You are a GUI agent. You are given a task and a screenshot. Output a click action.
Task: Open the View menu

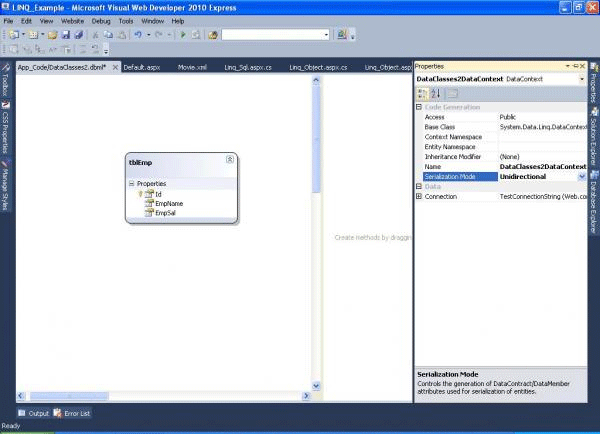[x=46, y=21]
